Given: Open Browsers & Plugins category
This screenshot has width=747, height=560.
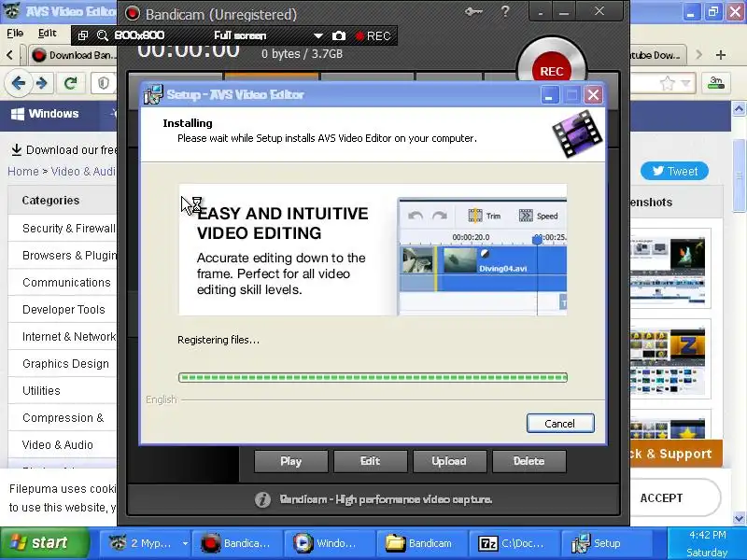Looking at the screenshot, I should [x=69, y=256].
